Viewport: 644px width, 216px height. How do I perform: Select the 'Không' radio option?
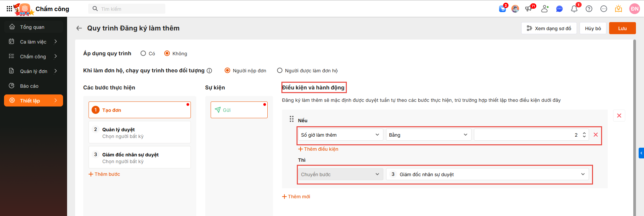click(167, 53)
